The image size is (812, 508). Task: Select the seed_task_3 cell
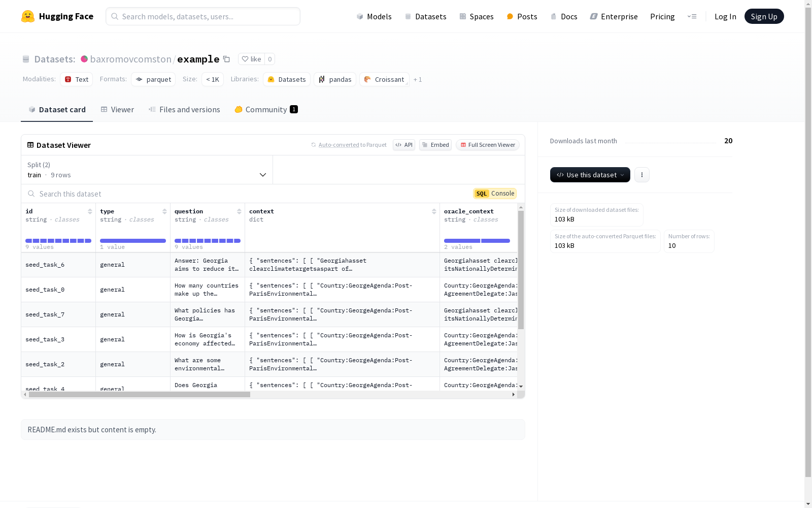click(58, 339)
